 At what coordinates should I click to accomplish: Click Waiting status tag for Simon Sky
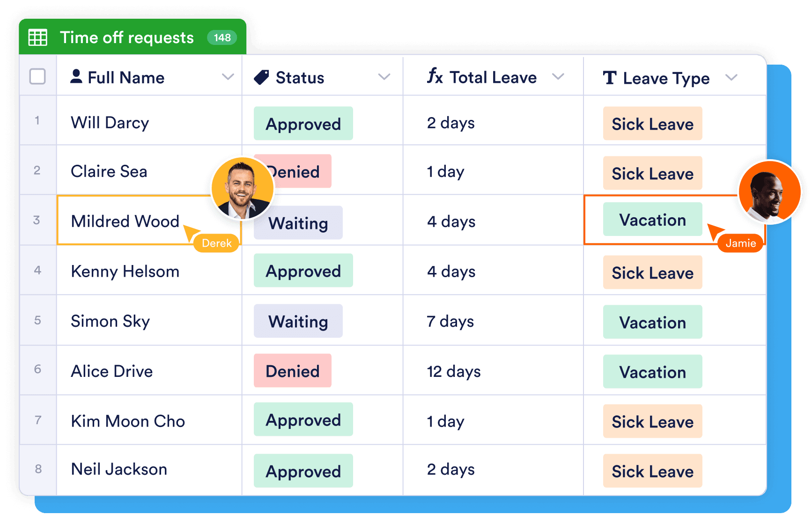tap(298, 321)
